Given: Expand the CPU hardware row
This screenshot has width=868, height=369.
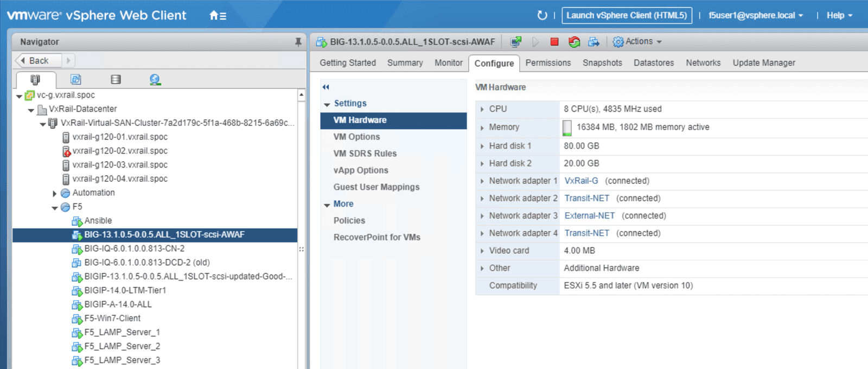Looking at the screenshot, I should coord(482,109).
